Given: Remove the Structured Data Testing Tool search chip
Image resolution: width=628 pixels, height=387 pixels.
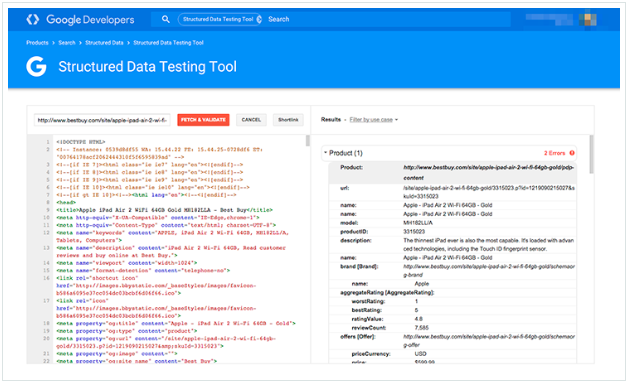Looking at the screenshot, I should (259, 19).
